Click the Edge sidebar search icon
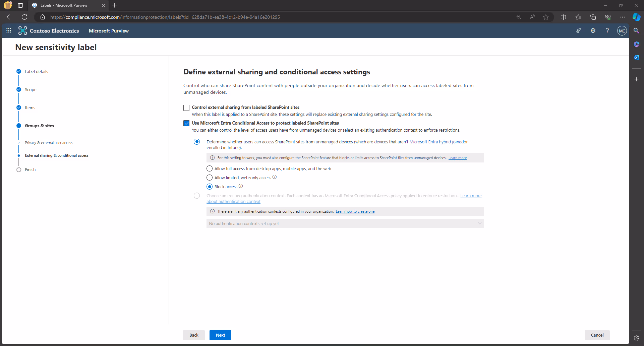The image size is (644, 346). coord(636,30)
